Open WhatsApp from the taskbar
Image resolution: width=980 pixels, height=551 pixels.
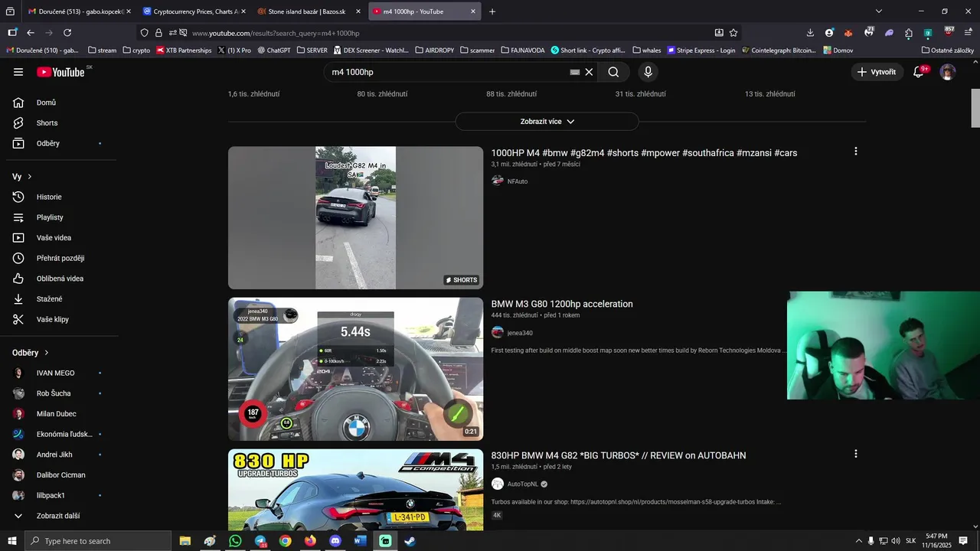click(x=235, y=541)
